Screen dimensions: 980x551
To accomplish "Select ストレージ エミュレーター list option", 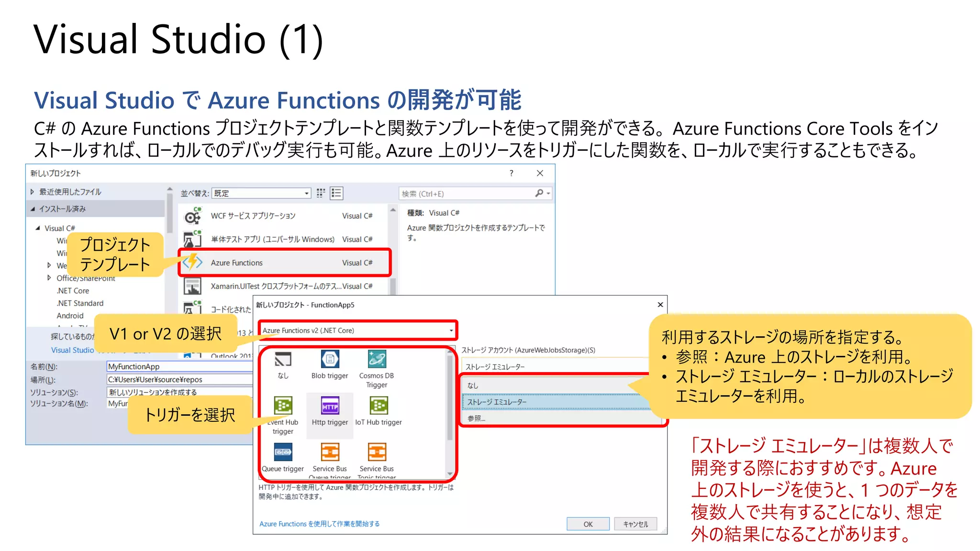I will (555, 402).
